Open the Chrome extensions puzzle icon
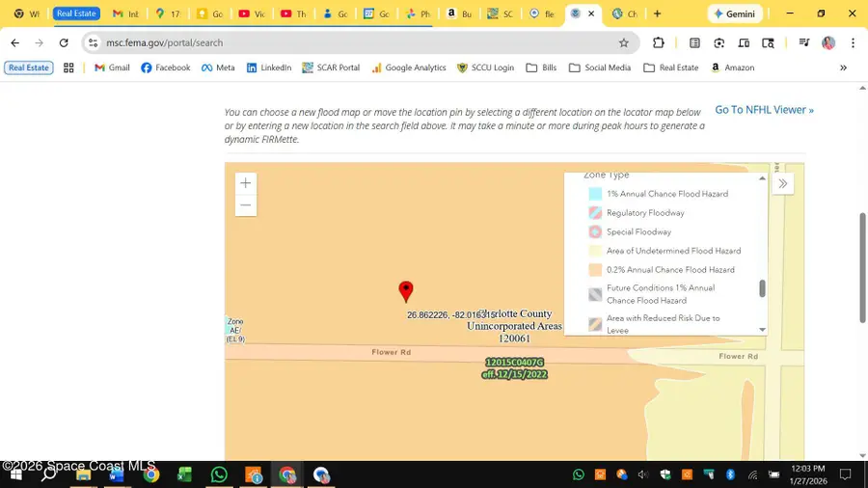This screenshot has width=868, height=488. (659, 42)
